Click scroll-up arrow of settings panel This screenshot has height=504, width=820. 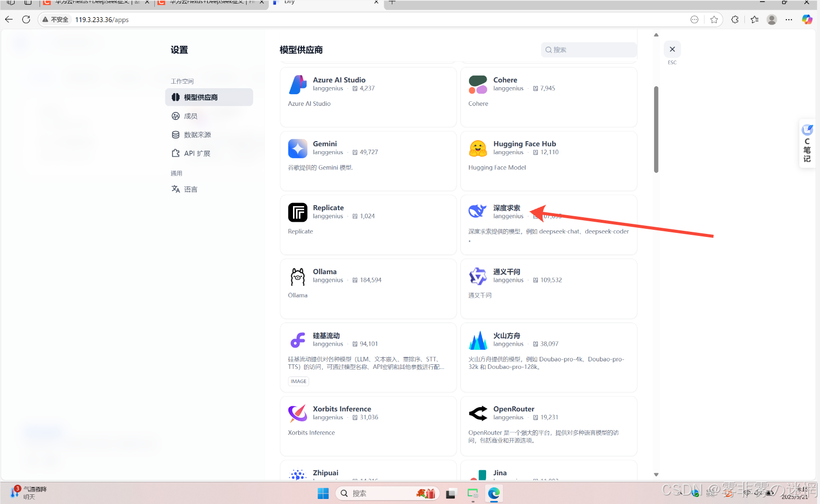point(656,35)
